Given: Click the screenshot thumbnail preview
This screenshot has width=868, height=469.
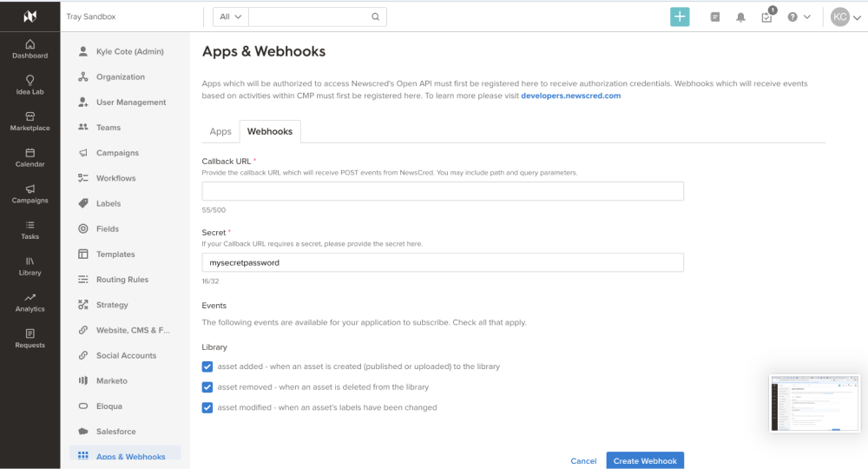Looking at the screenshot, I should pyautogui.click(x=814, y=403).
